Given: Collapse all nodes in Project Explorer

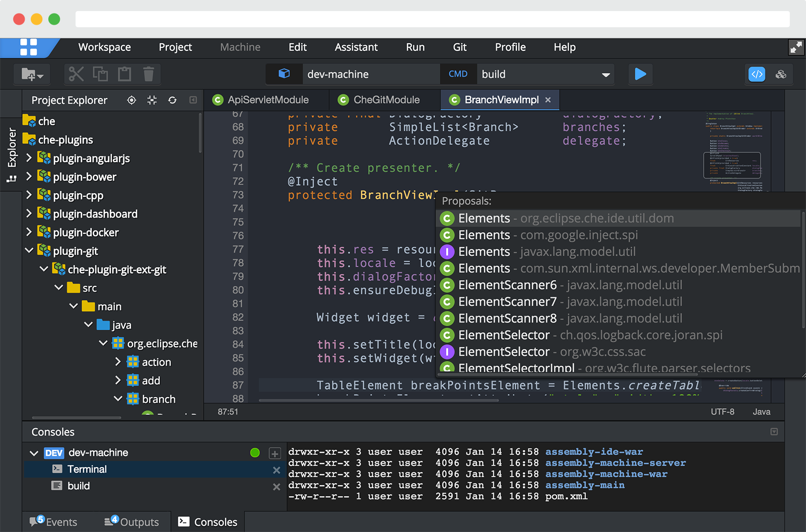Looking at the screenshot, I should [x=152, y=100].
